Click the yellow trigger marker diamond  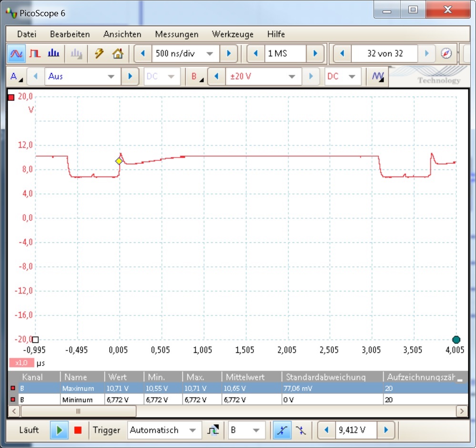[119, 161]
